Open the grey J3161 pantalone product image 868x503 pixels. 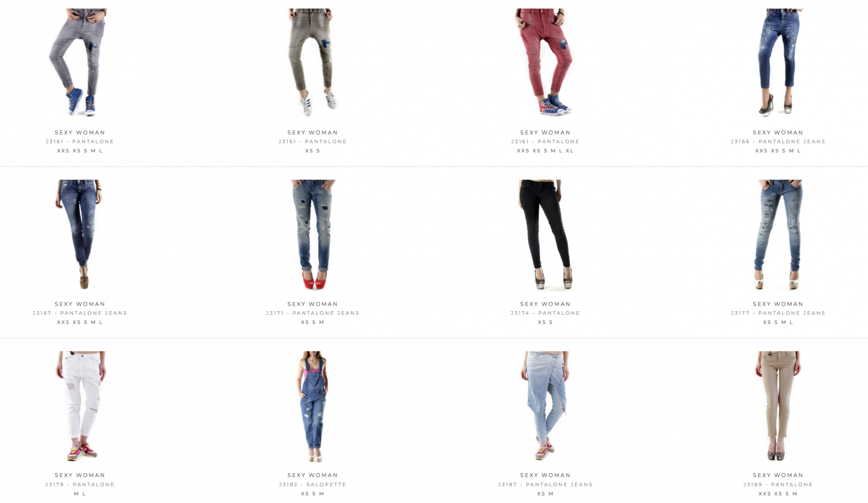coord(80,63)
